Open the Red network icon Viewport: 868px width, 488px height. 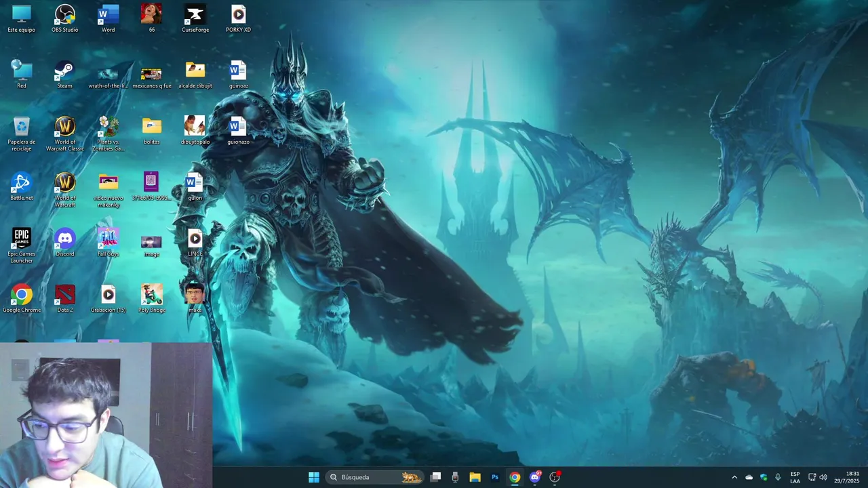pos(22,75)
